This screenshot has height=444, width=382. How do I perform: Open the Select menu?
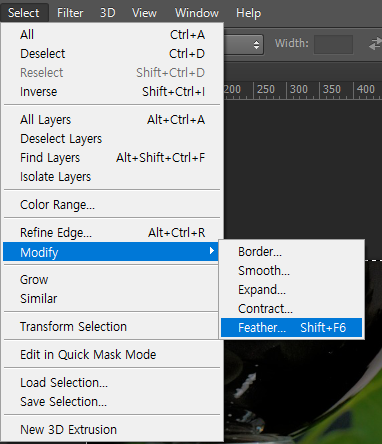point(24,13)
